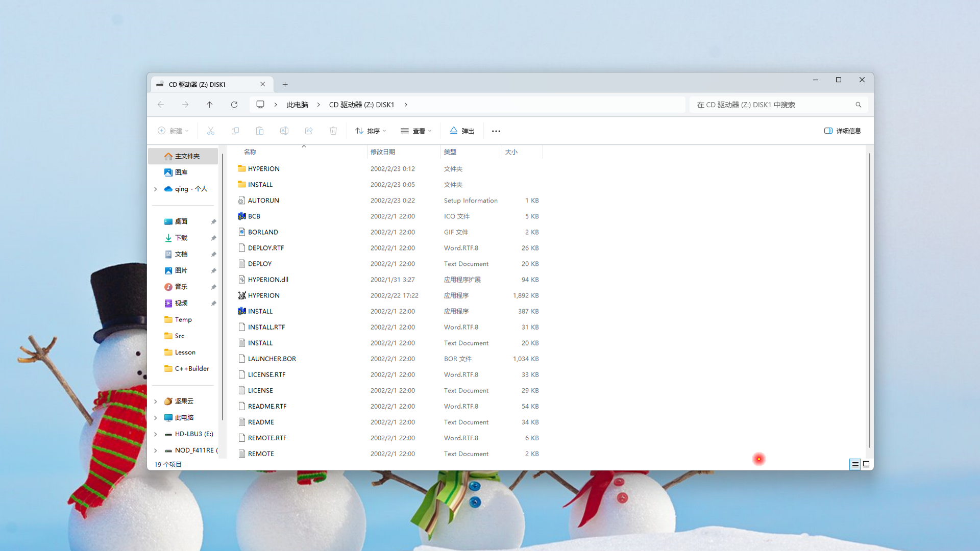Click the file list vertical scrollbar
Viewport: 980px width, 551px height.
tap(869, 301)
